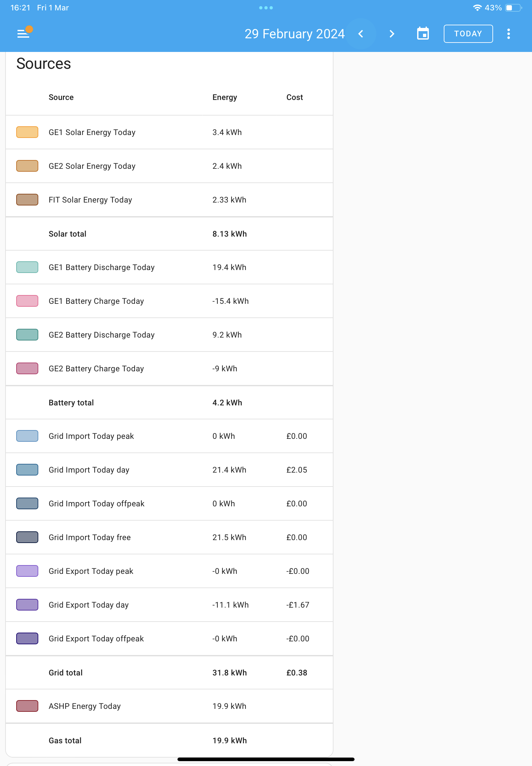The height and width of the screenshot is (766, 532).
Task: Go to next day with right chevron
Action: click(x=392, y=34)
